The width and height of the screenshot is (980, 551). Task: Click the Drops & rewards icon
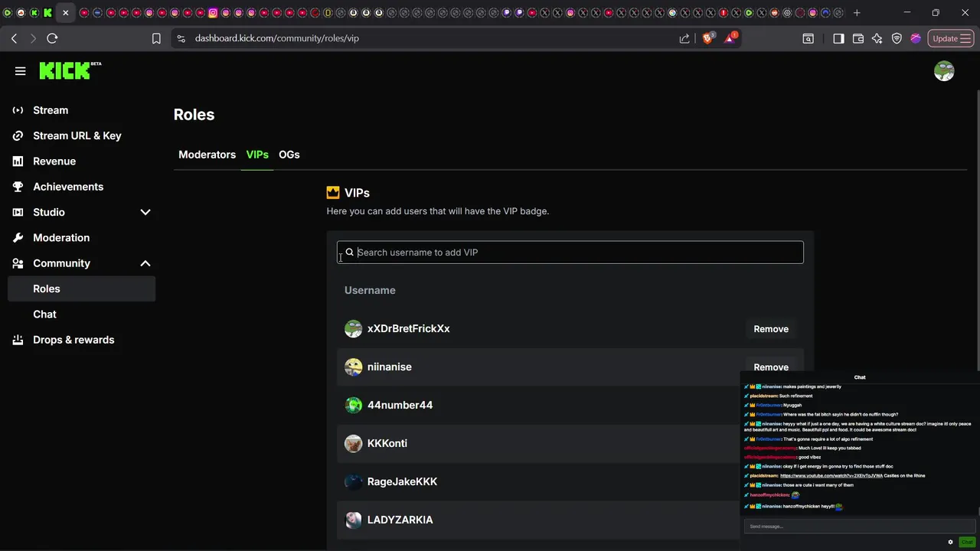point(18,340)
